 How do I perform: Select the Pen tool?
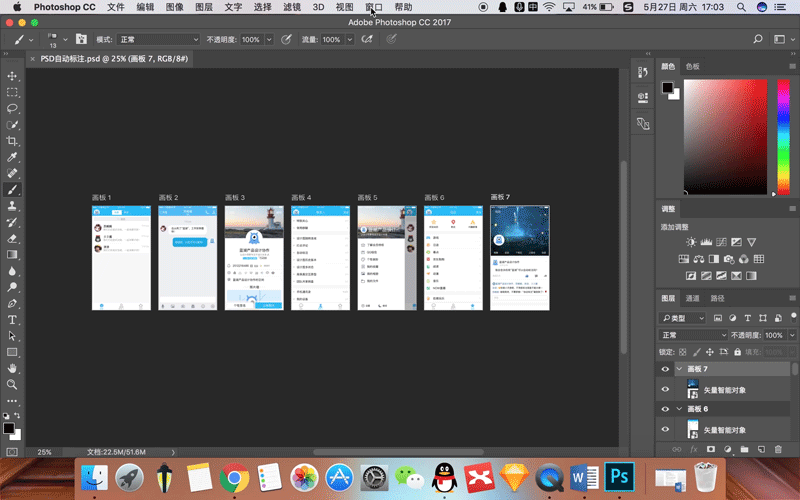point(12,304)
